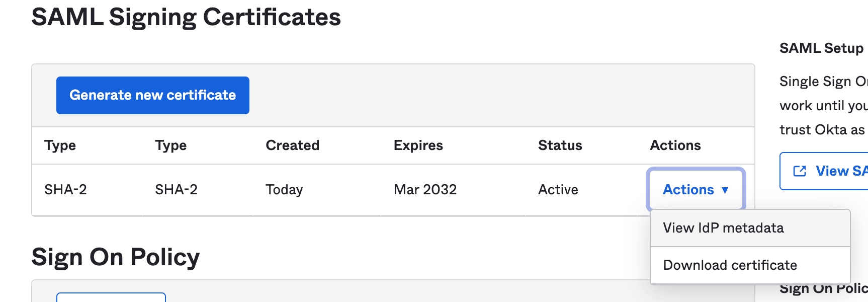Viewport: 868px width, 302px height.
Task: Select the Active status cell
Action: (557, 190)
